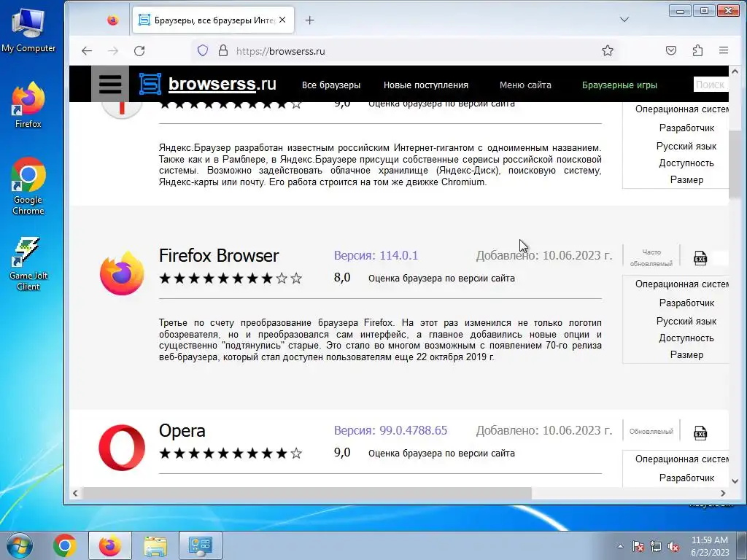The width and height of the screenshot is (747, 560).
Task: Select the Firefox desktop shortcut
Action: 28,105
